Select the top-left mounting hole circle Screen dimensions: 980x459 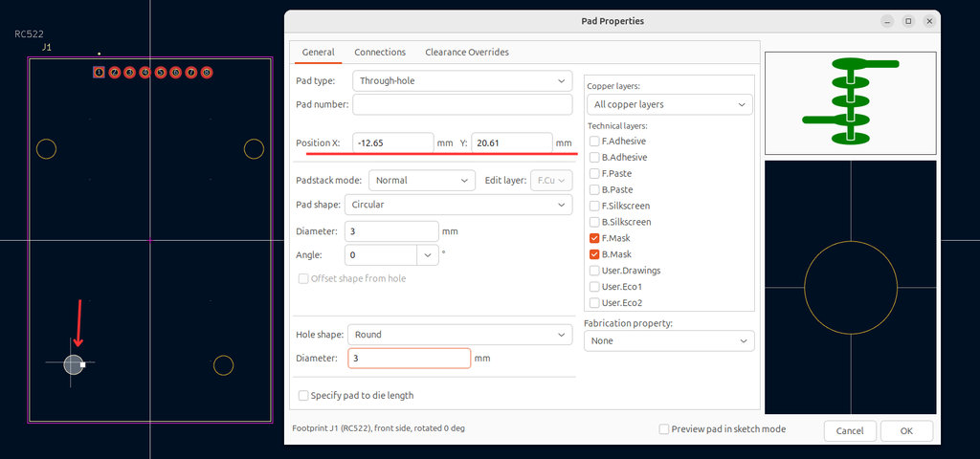pos(46,148)
